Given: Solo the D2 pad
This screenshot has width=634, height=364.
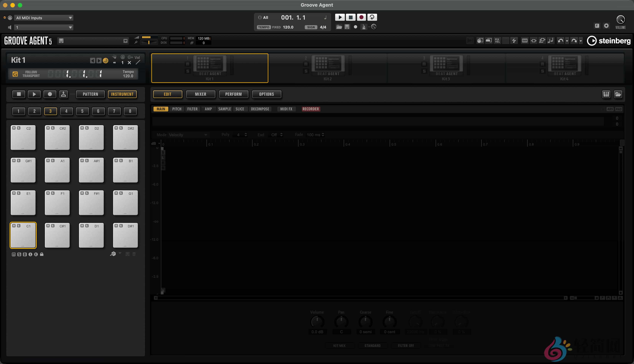Looking at the screenshot, I should [x=87, y=128].
